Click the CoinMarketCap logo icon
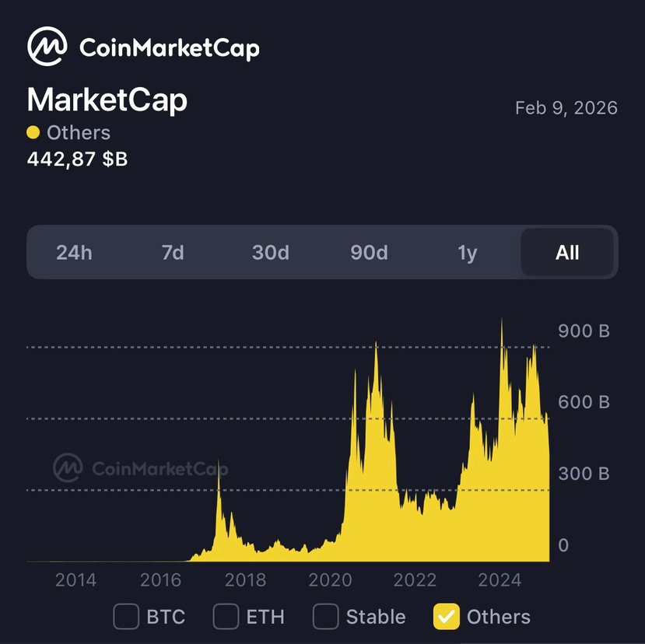This screenshot has height=644, width=645. 47,47
